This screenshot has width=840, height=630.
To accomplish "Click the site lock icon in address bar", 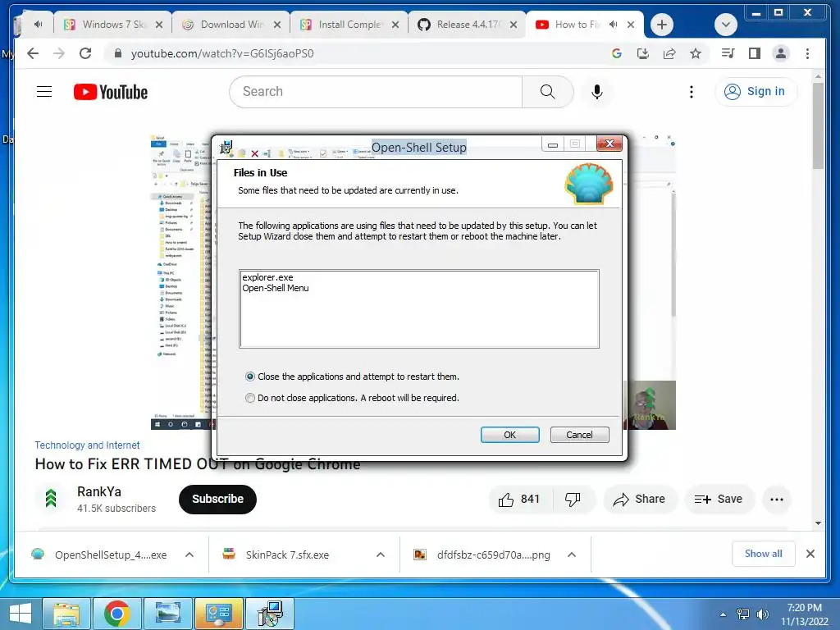I will pyautogui.click(x=118, y=53).
